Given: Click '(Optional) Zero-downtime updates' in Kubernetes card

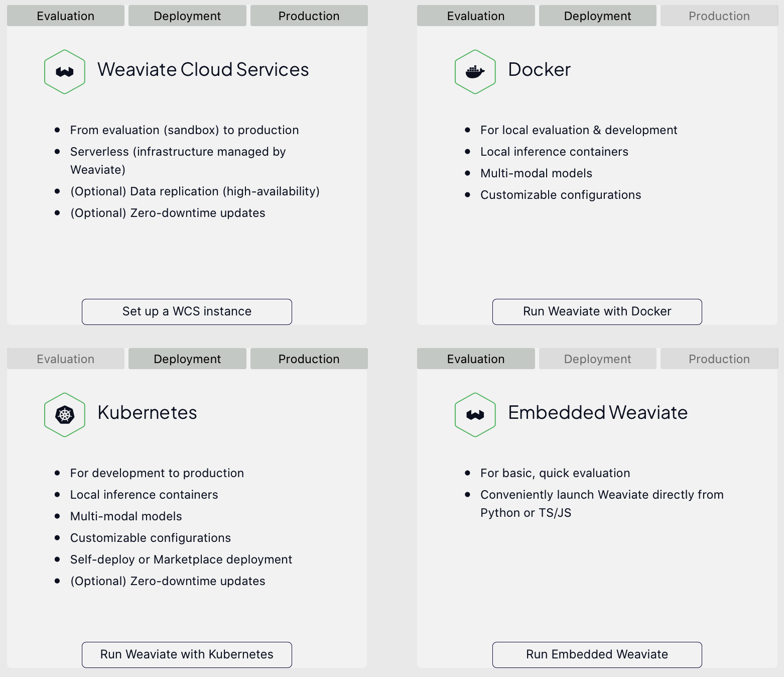Looking at the screenshot, I should tap(168, 581).
